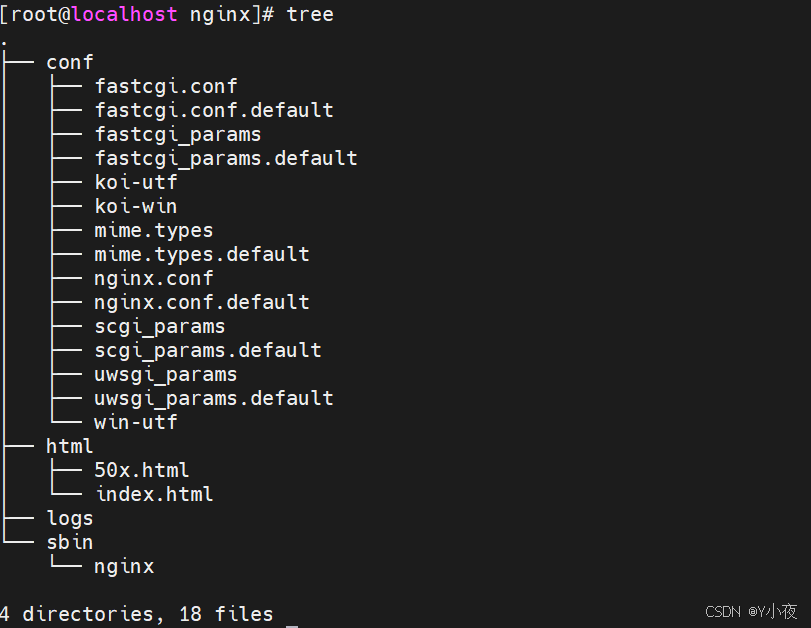Click the fastcgi.conf.default file entry
Image resolution: width=811 pixels, height=628 pixels.
[x=214, y=110]
